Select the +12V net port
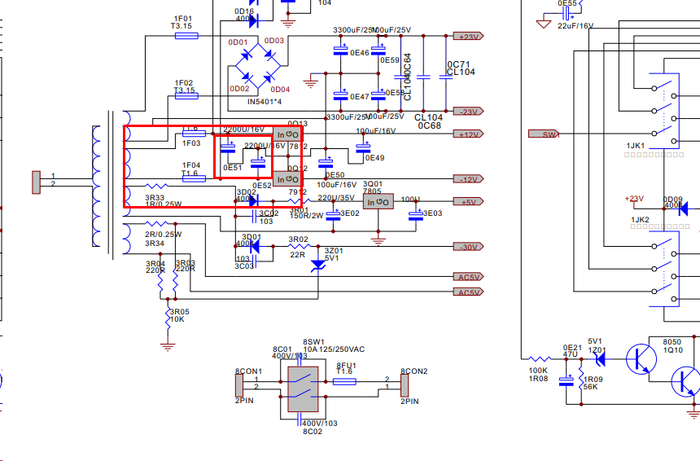Screen dimensions: 700x461 pyautogui.click(x=468, y=134)
